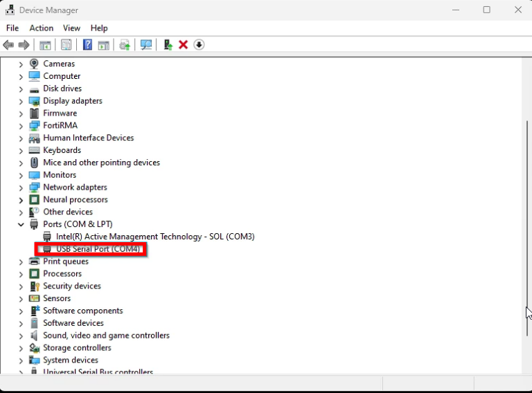Viewport: 532px width, 393px height.
Task: Click the Disk drives category icon
Action: 34,90
